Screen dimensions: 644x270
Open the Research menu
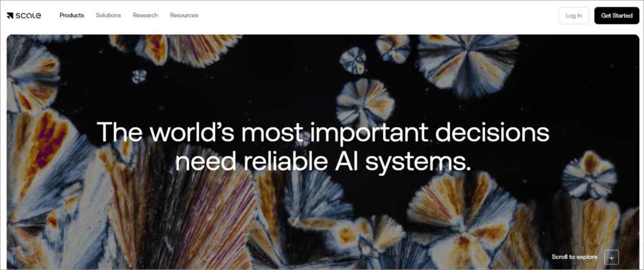(x=146, y=15)
